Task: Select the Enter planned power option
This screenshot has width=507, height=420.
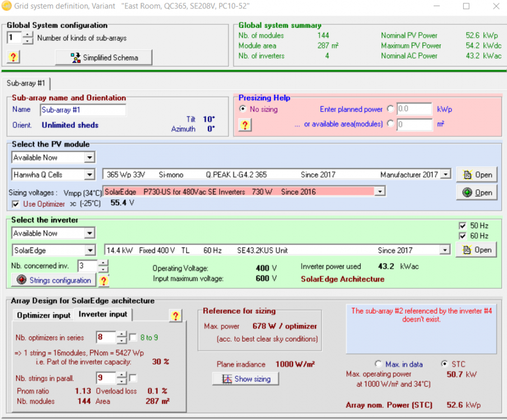Action: pyautogui.click(x=390, y=109)
